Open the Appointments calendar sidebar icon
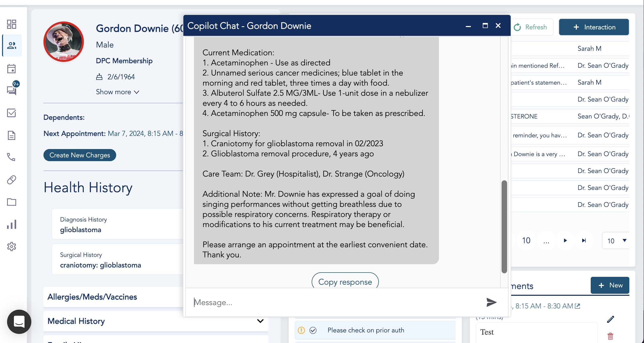This screenshot has height=343, width=644. pyautogui.click(x=12, y=68)
